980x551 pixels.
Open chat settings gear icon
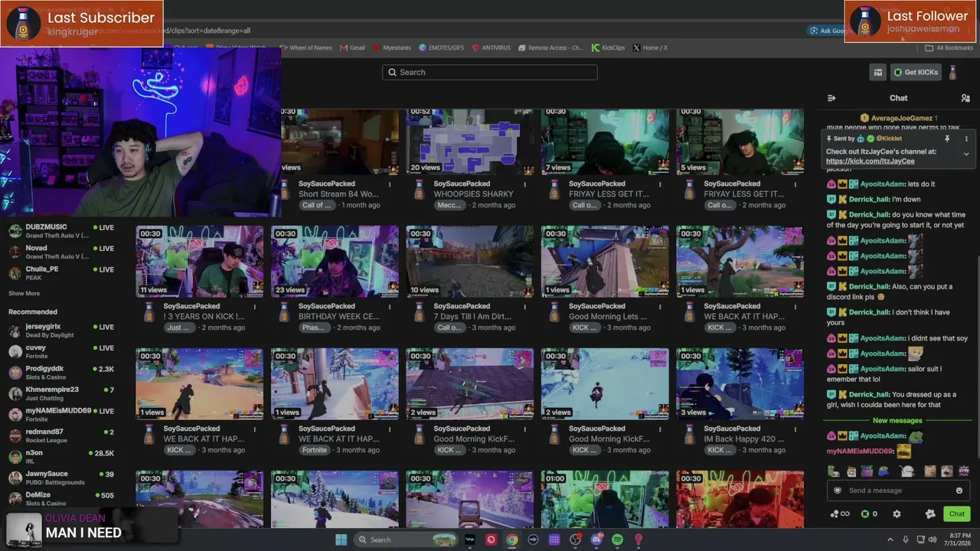(897, 514)
